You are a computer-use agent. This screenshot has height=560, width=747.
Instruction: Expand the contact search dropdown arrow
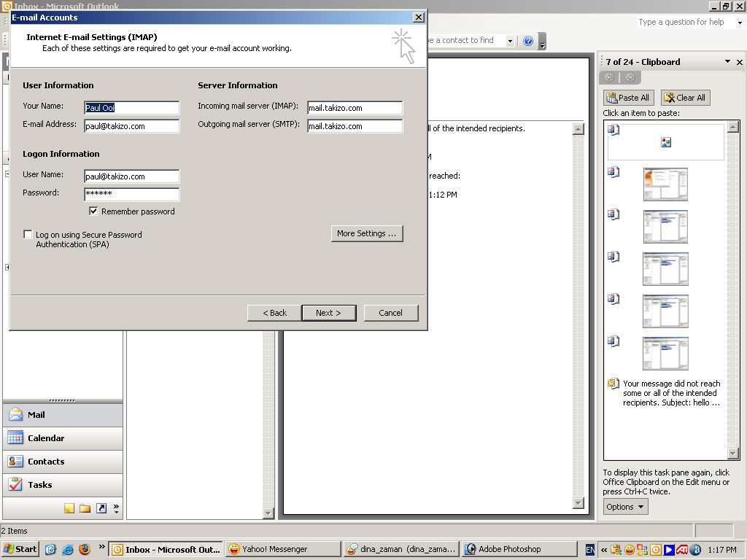(510, 41)
